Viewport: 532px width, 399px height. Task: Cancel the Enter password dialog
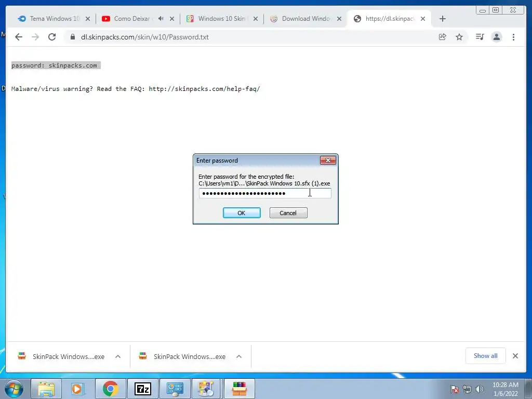pos(288,212)
